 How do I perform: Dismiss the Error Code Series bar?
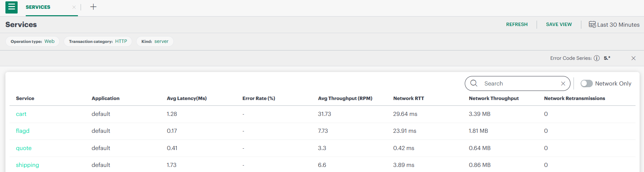coord(633,58)
